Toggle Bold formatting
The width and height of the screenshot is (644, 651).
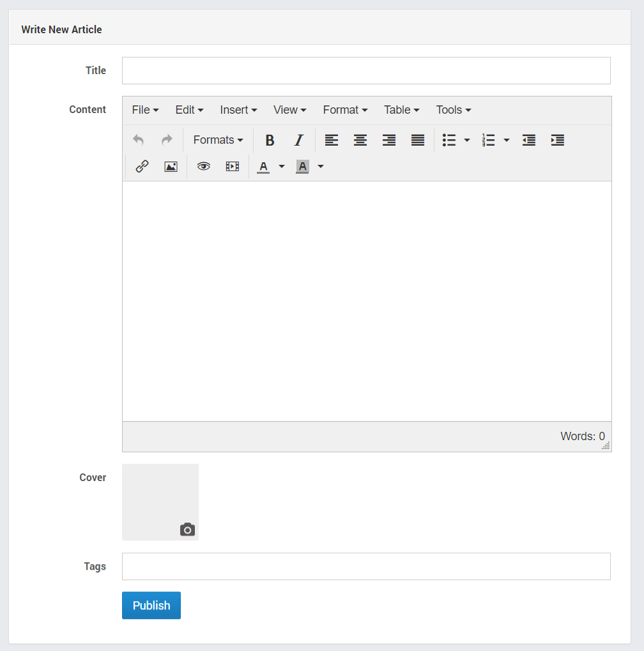270,140
